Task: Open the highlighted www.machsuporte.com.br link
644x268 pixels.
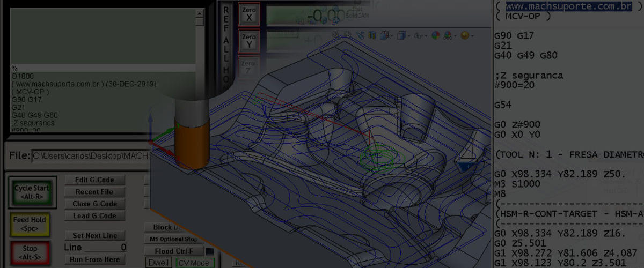Action: [x=568, y=6]
